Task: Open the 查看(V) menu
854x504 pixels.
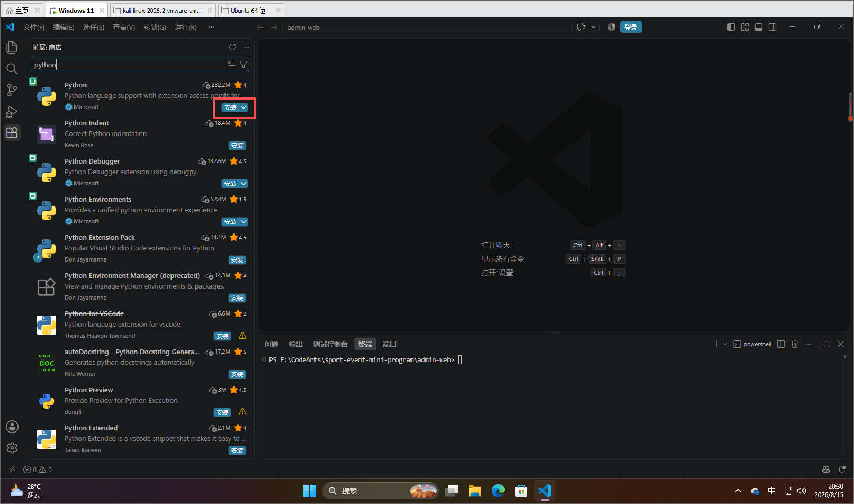Action: click(x=124, y=27)
